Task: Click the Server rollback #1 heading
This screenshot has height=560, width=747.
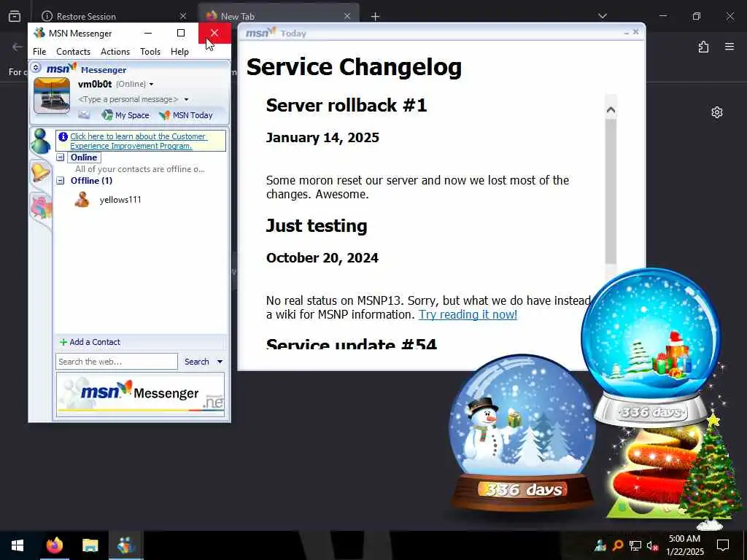Action: click(x=347, y=105)
